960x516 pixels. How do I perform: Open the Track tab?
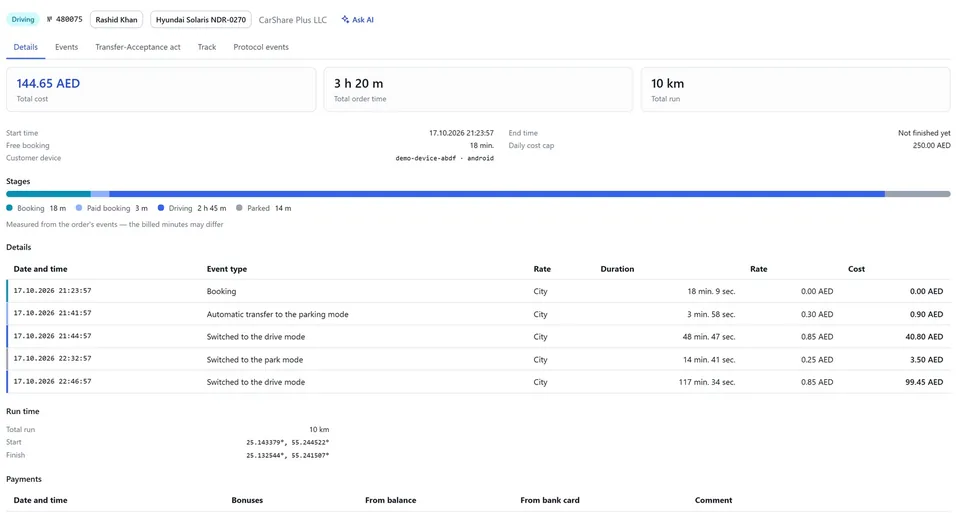[x=207, y=47]
